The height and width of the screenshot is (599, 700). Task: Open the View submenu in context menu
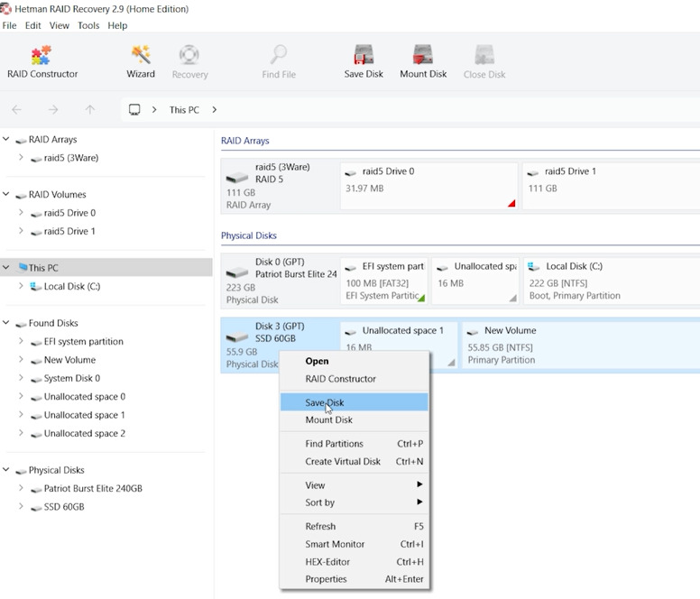pos(354,485)
